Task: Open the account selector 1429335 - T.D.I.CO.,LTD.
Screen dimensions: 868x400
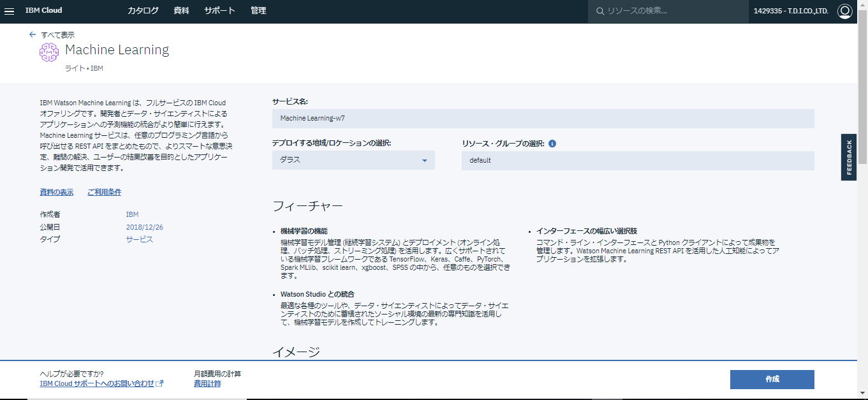Action: [791, 11]
